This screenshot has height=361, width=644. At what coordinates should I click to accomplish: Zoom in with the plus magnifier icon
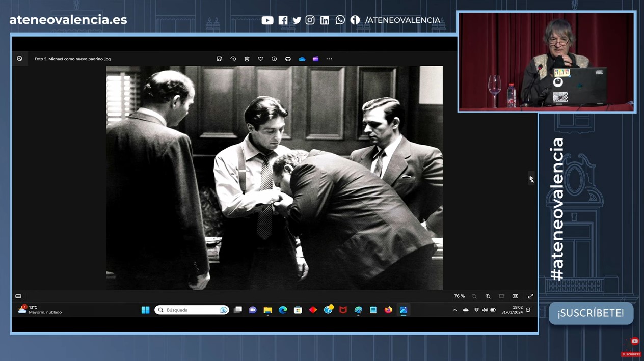pyautogui.click(x=488, y=296)
